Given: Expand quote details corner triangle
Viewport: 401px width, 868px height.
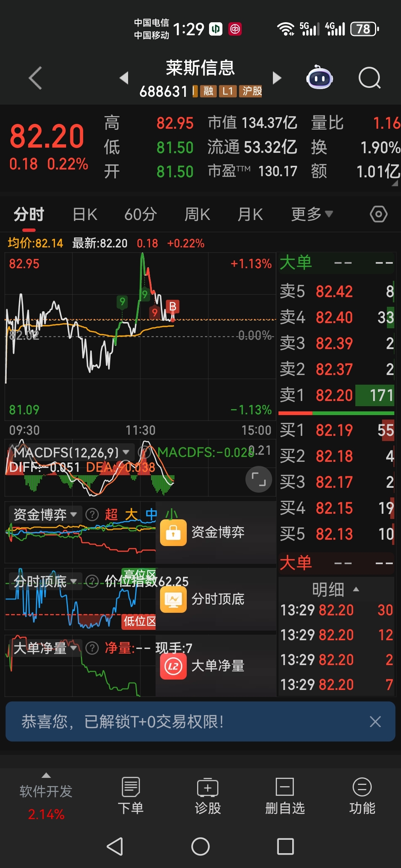Looking at the screenshot, I should [394, 183].
